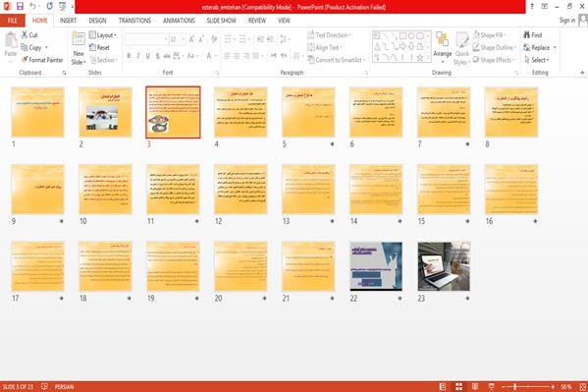The width and height of the screenshot is (588, 392).
Task: Click the Line Spacing icon
Action: [x=285, y=39]
